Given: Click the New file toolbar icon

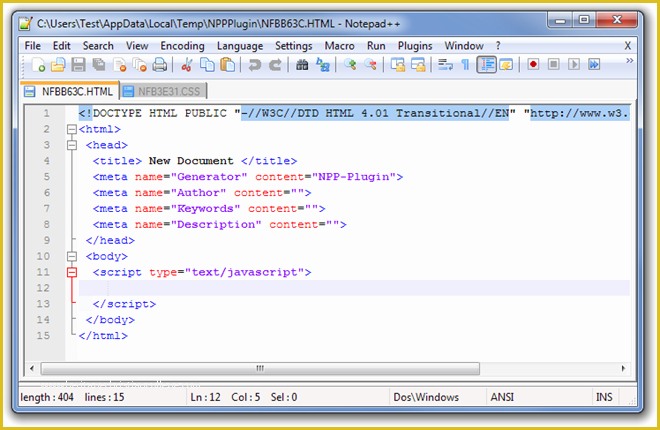Looking at the screenshot, I should (39, 65).
